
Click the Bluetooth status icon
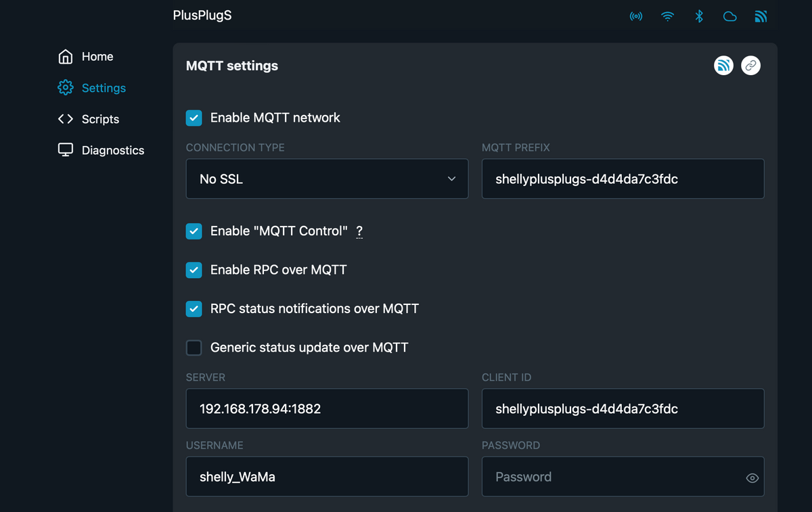699,16
